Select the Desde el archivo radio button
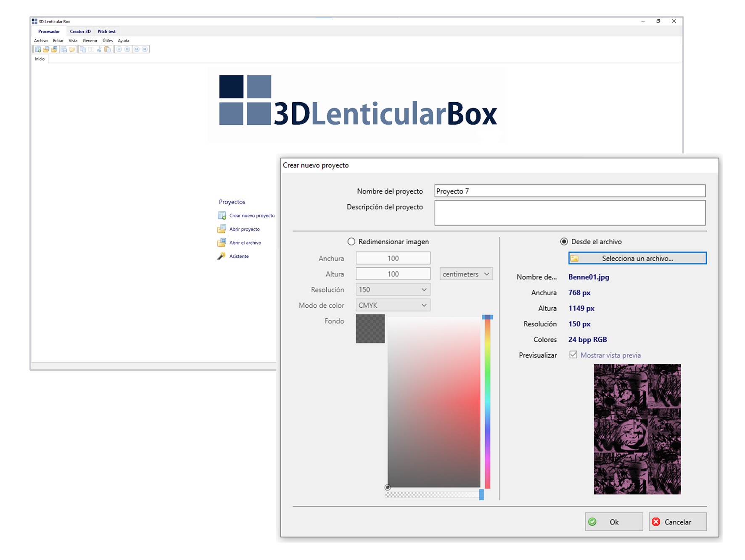The height and width of the screenshot is (560, 745). [x=564, y=241]
